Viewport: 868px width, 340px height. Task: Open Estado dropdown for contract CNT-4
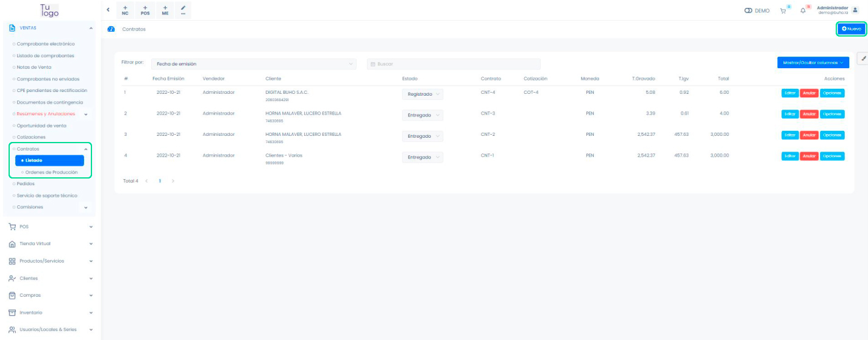pyautogui.click(x=422, y=94)
